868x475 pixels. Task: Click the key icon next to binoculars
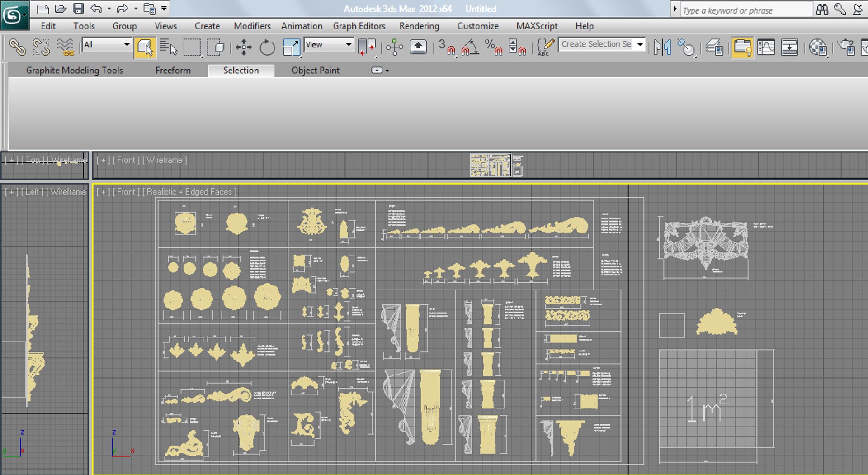click(840, 9)
